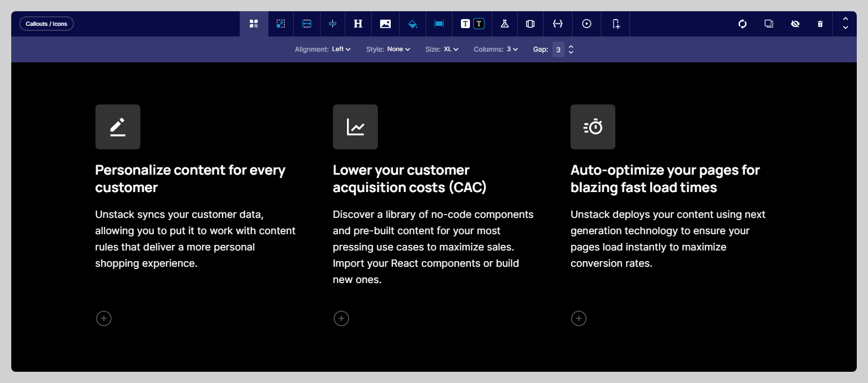Open the flask experiment icon
The image size is (868, 383).
point(504,24)
